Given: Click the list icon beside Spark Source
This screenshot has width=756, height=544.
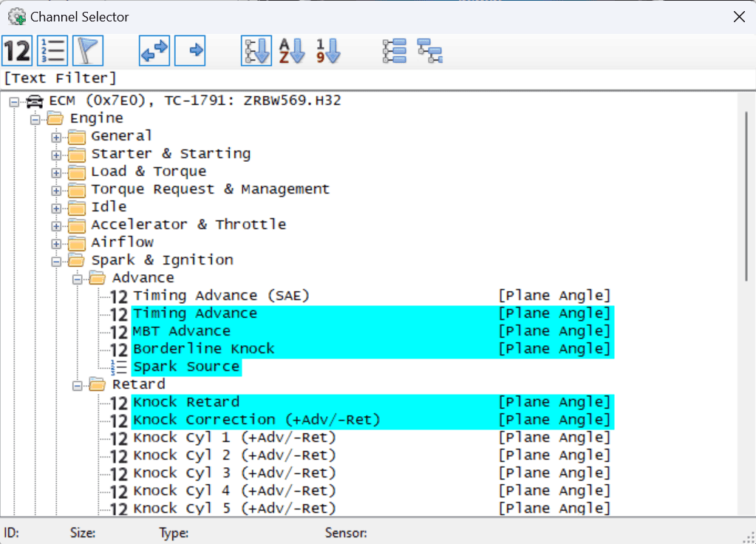Looking at the screenshot, I should (x=118, y=367).
